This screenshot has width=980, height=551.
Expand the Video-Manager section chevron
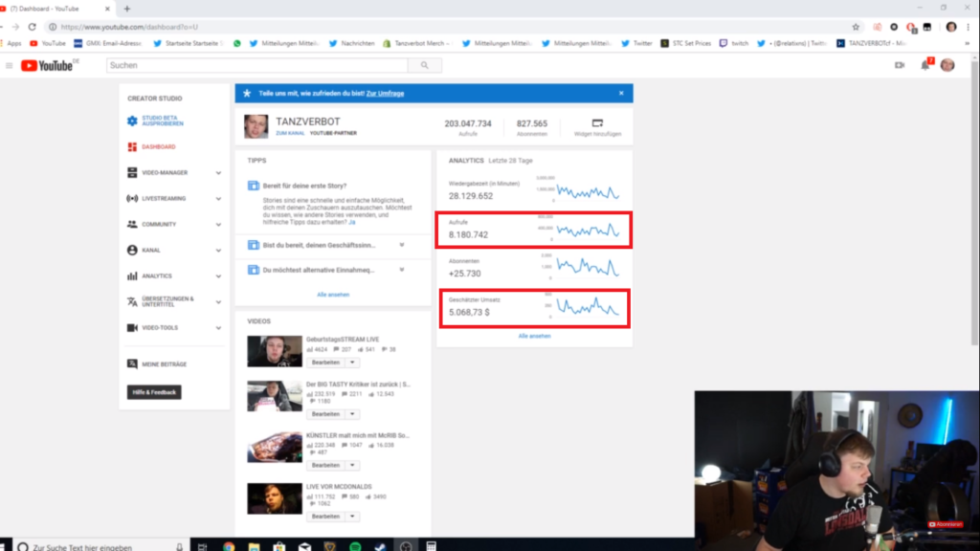pos(218,173)
